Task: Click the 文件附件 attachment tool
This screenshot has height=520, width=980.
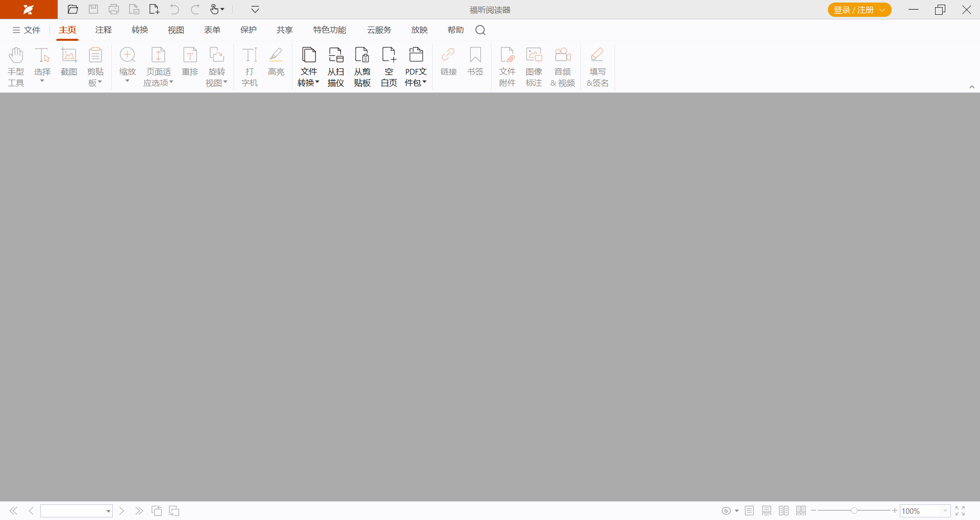Action: 507,66
